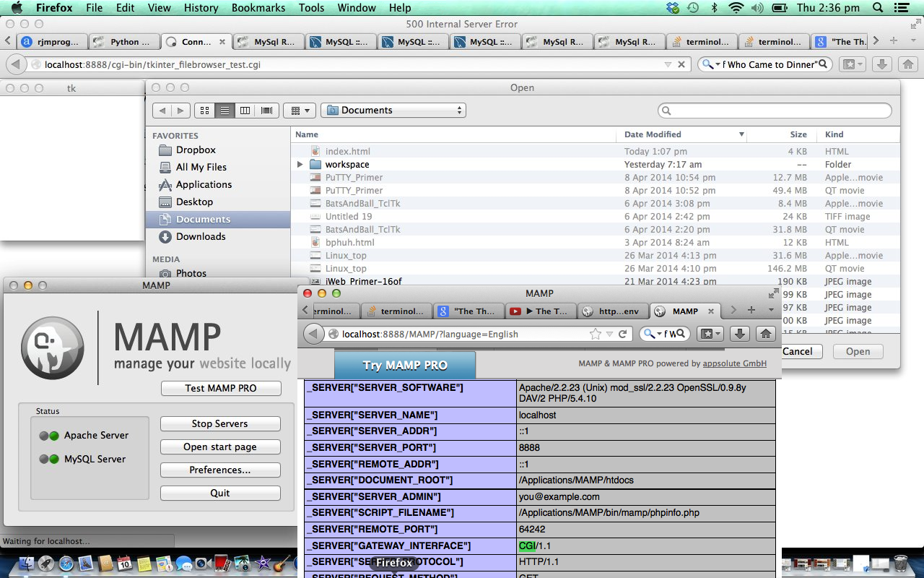The image size is (924, 578).
Task: Switch Open dialog to icon view
Action: [204, 111]
